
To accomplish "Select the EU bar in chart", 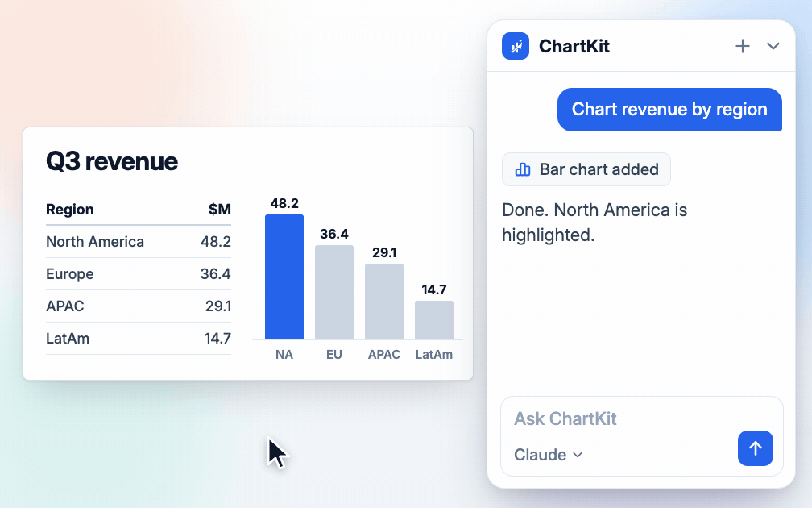I will (334, 292).
